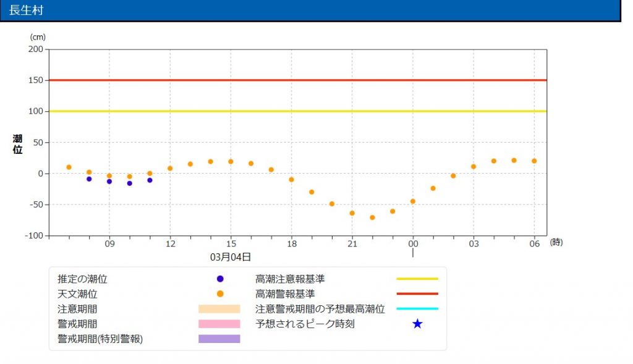Viewport: 633px width, 364px height.
Task: Click the 21 hour x-axis label
Action: [352, 243]
